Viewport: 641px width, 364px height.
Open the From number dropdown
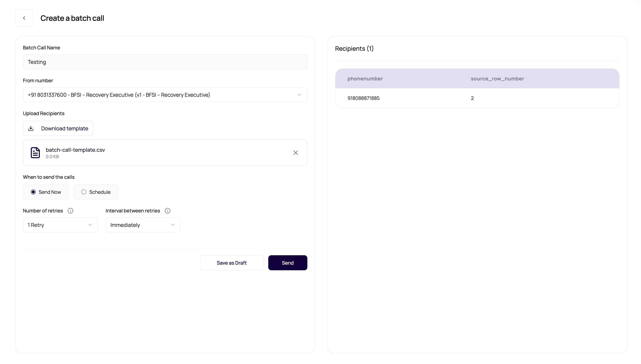point(165,95)
